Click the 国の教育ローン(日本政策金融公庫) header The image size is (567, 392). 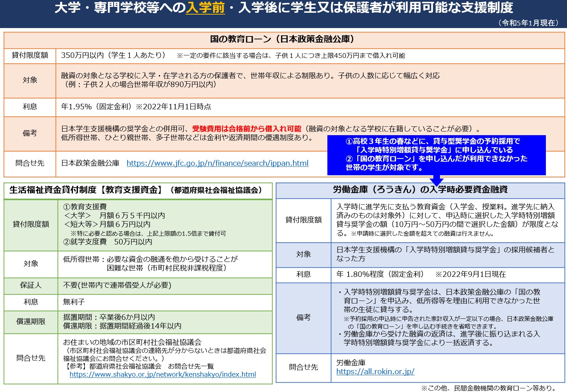[x=283, y=39]
